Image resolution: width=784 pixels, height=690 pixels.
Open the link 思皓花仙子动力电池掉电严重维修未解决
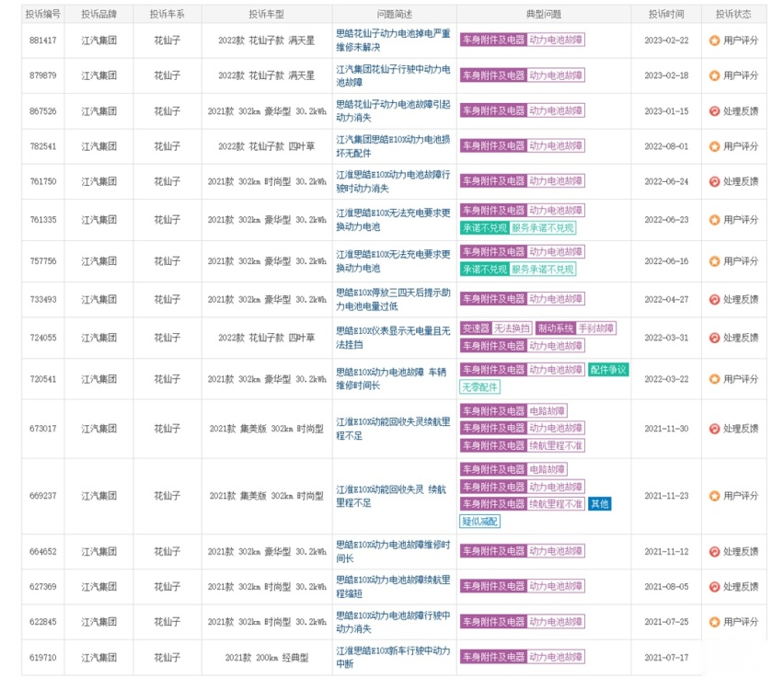pyautogui.click(x=393, y=40)
